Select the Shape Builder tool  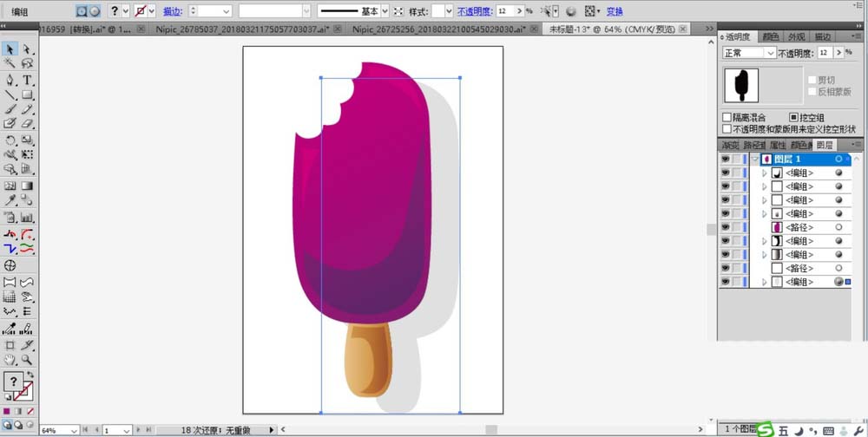(x=10, y=169)
